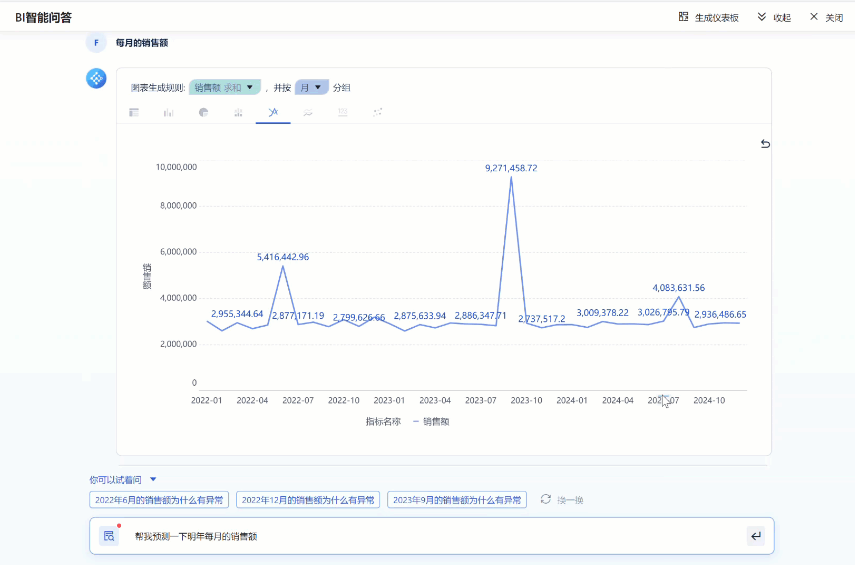The width and height of the screenshot is (855, 565).
Task: Switch to the table view icon
Action: [134, 113]
